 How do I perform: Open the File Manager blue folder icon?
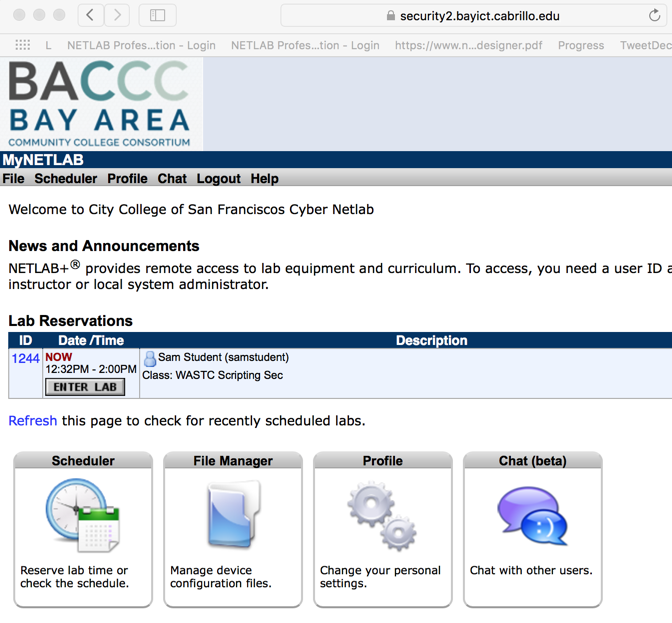[x=234, y=513]
